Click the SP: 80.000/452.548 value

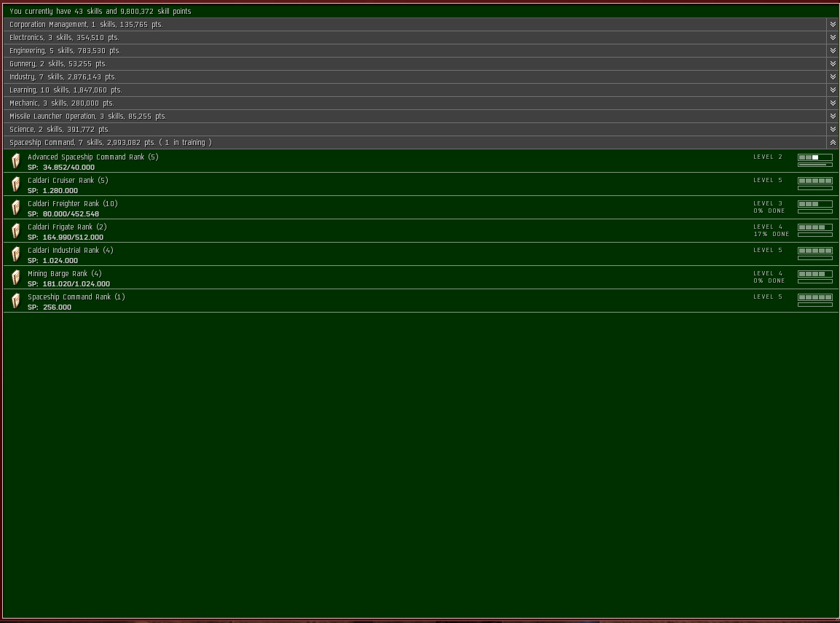[63, 213]
